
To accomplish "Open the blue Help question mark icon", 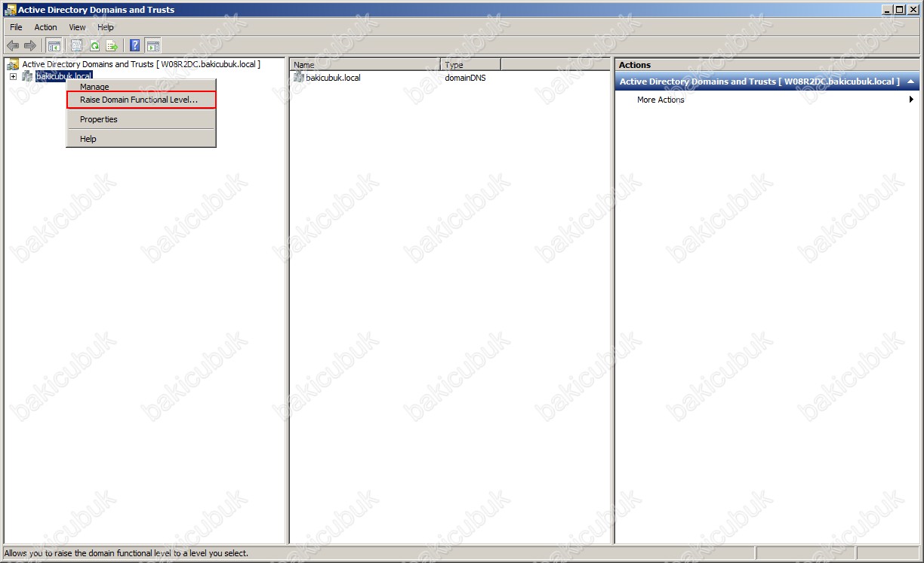I will 134,45.
